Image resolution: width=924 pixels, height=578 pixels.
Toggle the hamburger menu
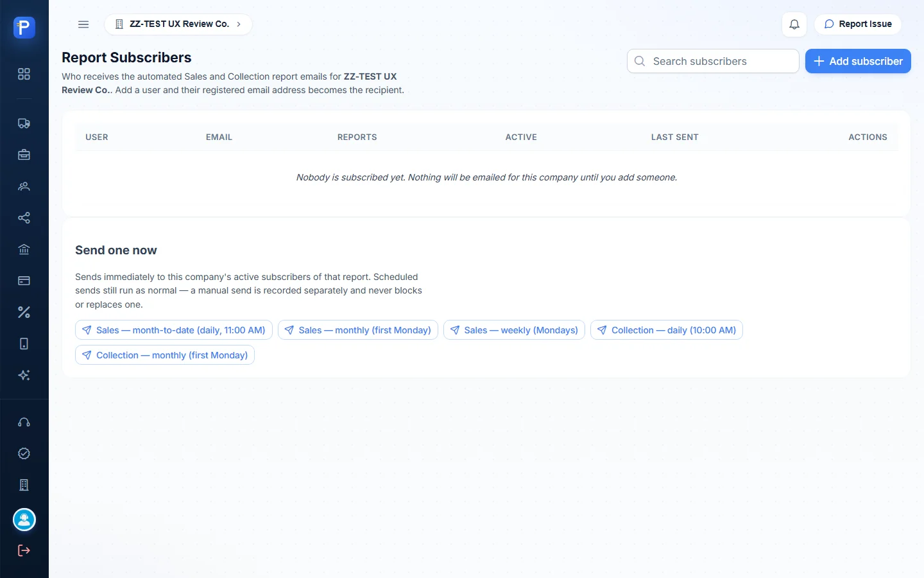coord(83,24)
